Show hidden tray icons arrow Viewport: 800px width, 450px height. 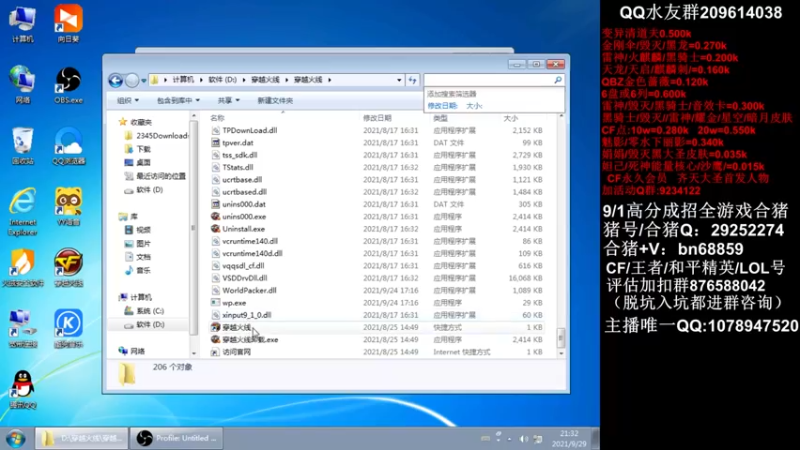(x=509, y=439)
